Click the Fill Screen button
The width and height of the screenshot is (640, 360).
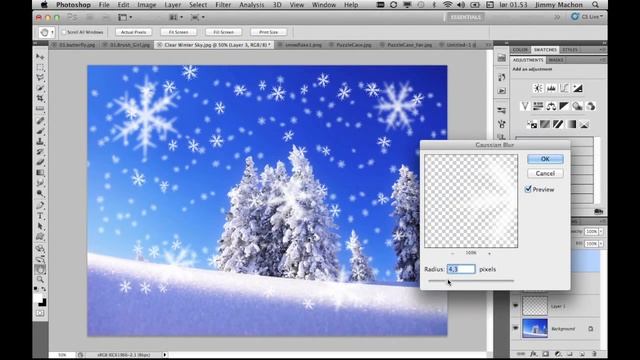point(223,32)
